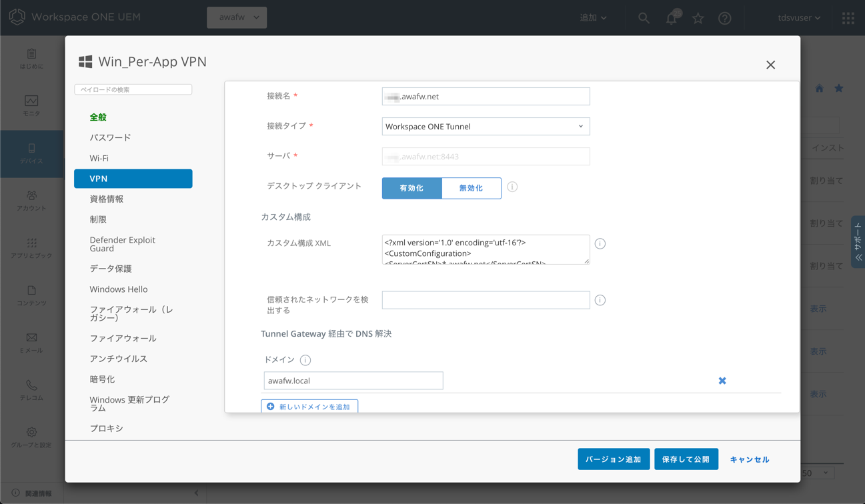Open the global search magnifier icon
Viewport: 865px width, 504px height.
tap(644, 18)
